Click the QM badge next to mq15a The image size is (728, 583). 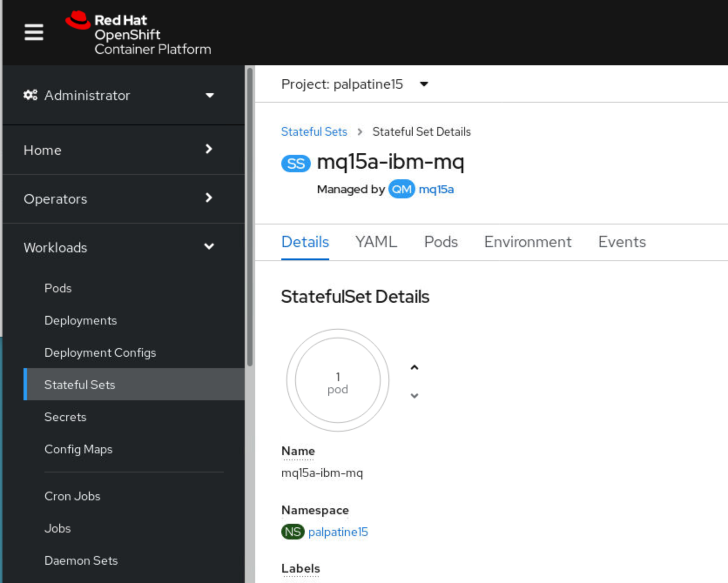[401, 189]
